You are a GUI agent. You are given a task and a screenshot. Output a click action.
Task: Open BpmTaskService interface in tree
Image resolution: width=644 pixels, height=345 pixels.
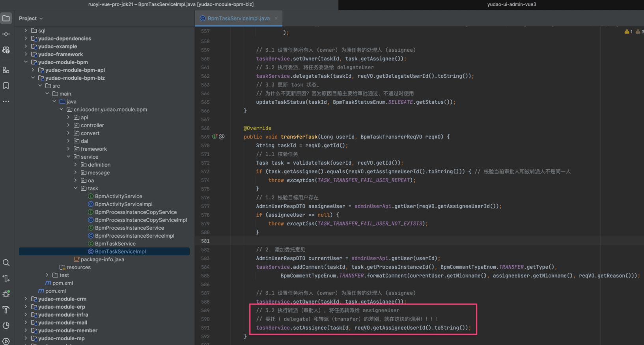[x=115, y=244]
